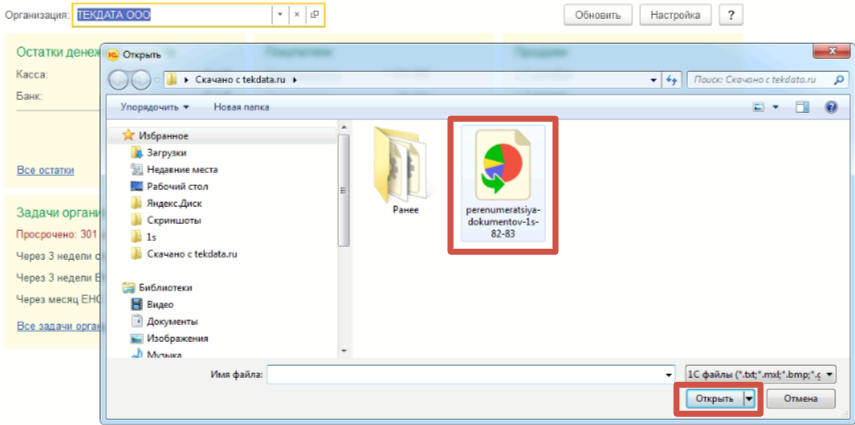Click the Избранное star icon
Viewport: 855px width, 425px height.
coord(129,135)
